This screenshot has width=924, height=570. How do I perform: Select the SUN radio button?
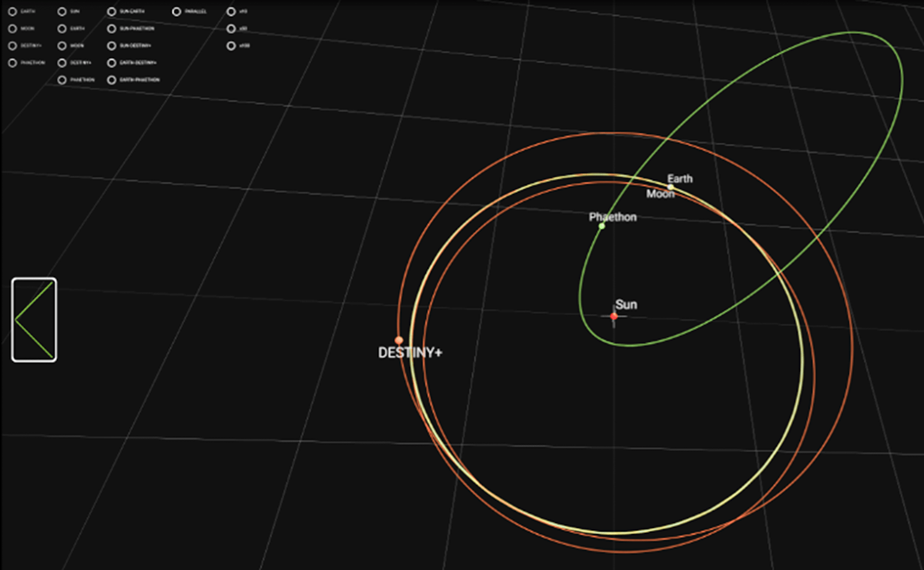pos(62,11)
